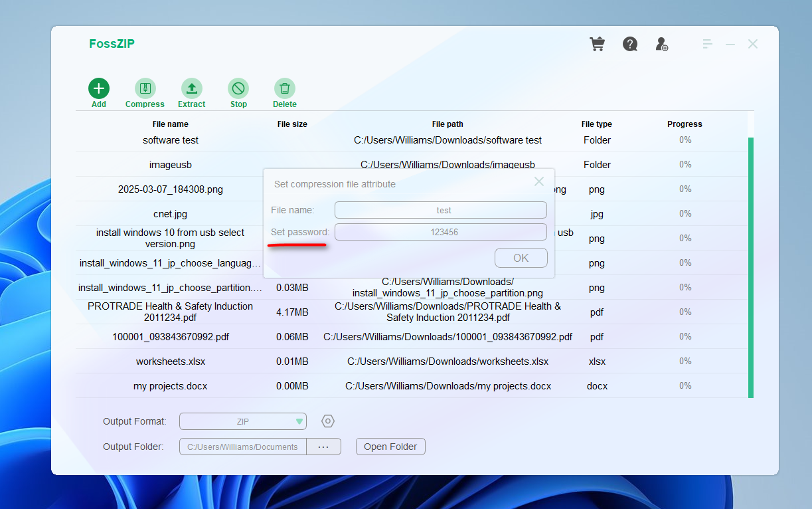Click the Open Folder button
Image resolution: width=812 pixels, height=509 pixels.
(390, 447)
